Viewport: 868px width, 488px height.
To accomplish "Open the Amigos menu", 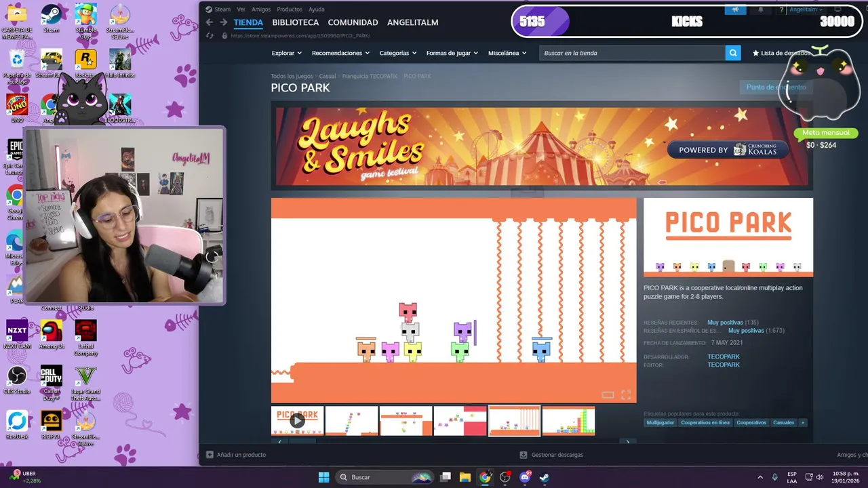I will click(x=261, y=9).
